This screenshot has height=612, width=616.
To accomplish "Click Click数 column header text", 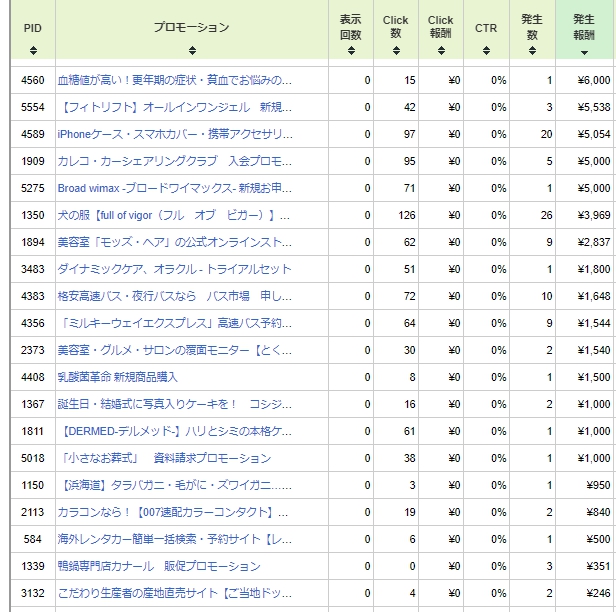I will (x=396, y=26).
